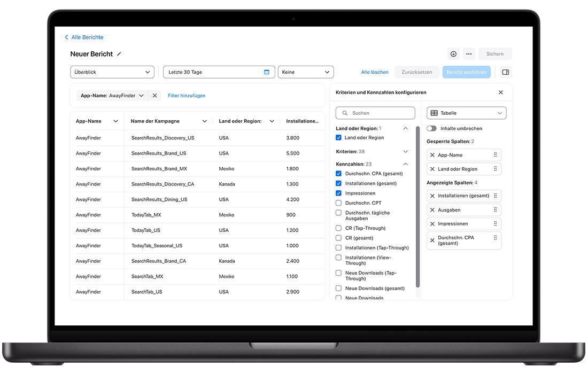Click the download report icon
588x374 pixels.
tap(453, 54)
